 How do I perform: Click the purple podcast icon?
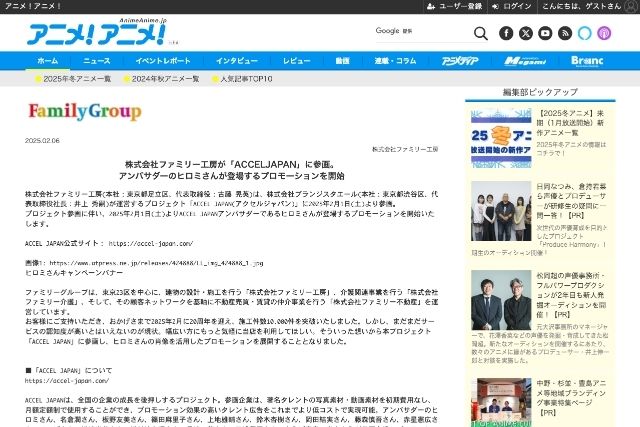point(604,33)
